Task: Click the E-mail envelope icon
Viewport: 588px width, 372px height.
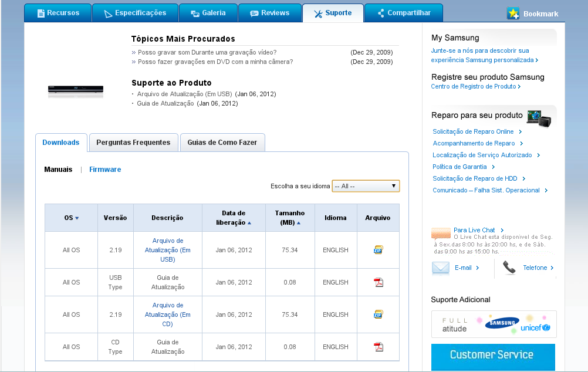Action: [x=441, y=268]
